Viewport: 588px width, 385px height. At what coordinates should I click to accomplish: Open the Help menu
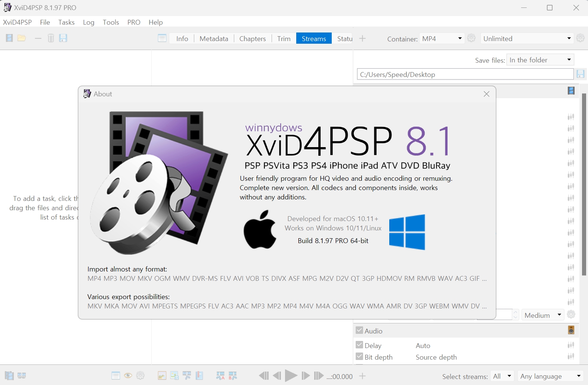click(x=156, y=22)
